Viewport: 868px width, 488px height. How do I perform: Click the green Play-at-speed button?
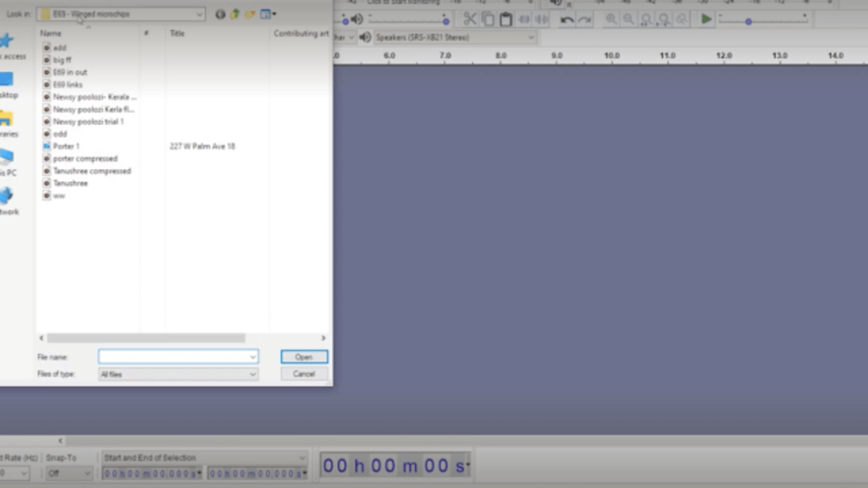tap(706, 19)
